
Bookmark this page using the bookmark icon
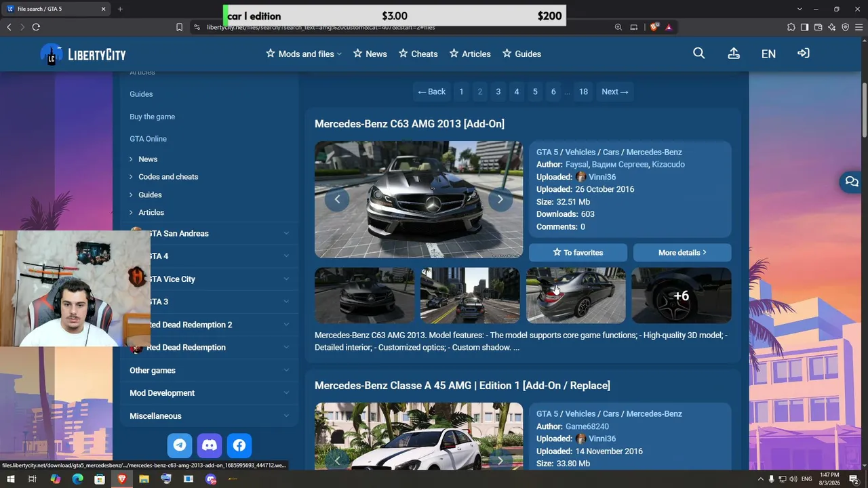point(179,27)
